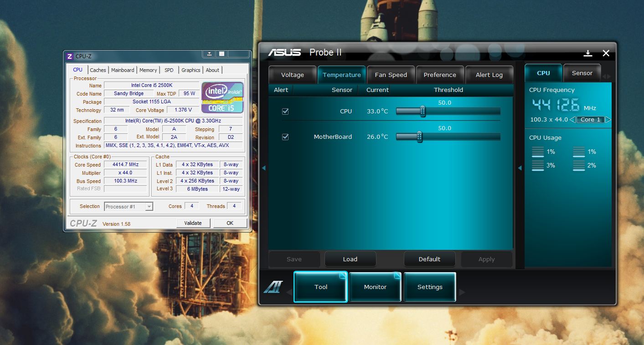Click the Intel Core i5 logo in CPU-Z

tap(223, 97)
